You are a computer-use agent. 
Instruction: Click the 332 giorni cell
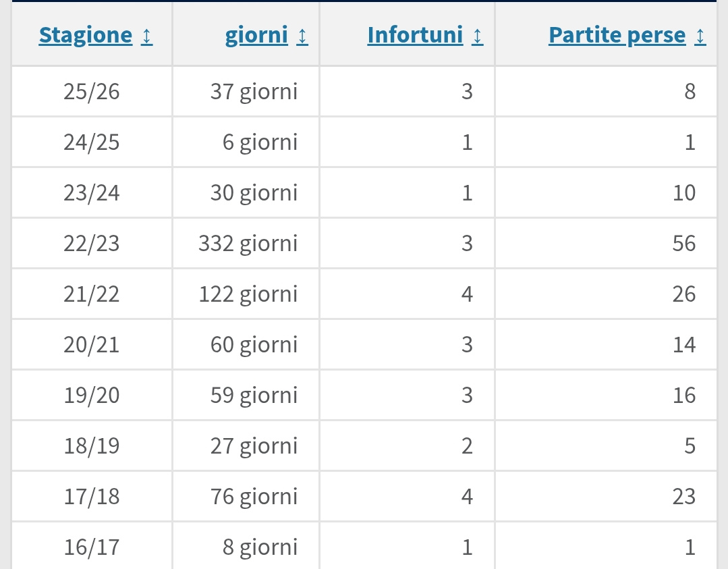click(x=248, y=244)
